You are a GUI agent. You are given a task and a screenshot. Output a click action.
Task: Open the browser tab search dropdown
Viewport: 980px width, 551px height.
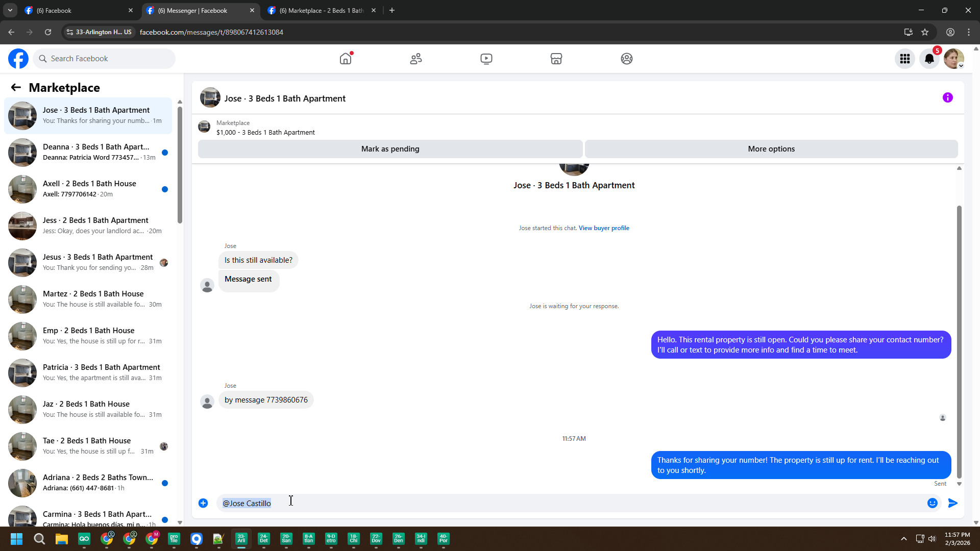(x=10, y=10)
